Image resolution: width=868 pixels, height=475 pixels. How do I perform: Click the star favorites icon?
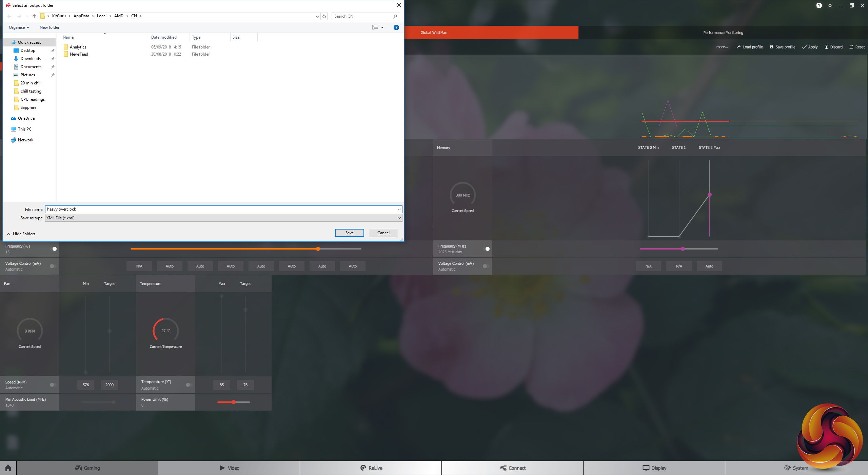[830, 5]
